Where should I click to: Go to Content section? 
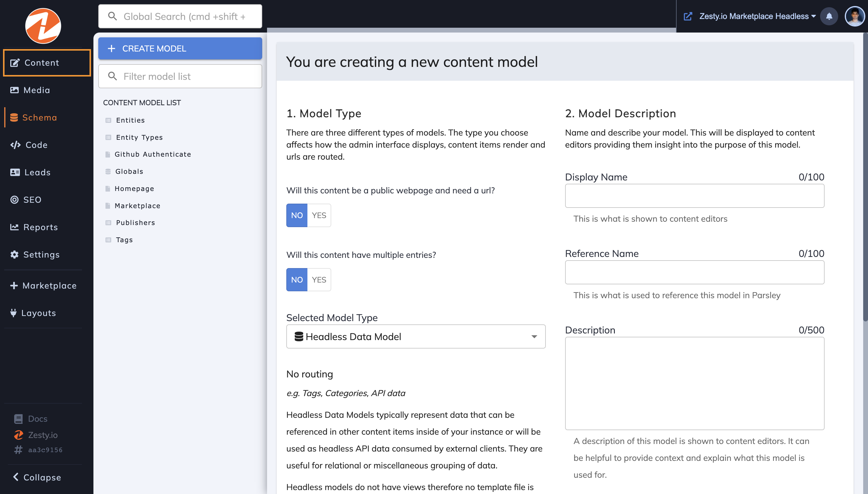tap(47, 63)
